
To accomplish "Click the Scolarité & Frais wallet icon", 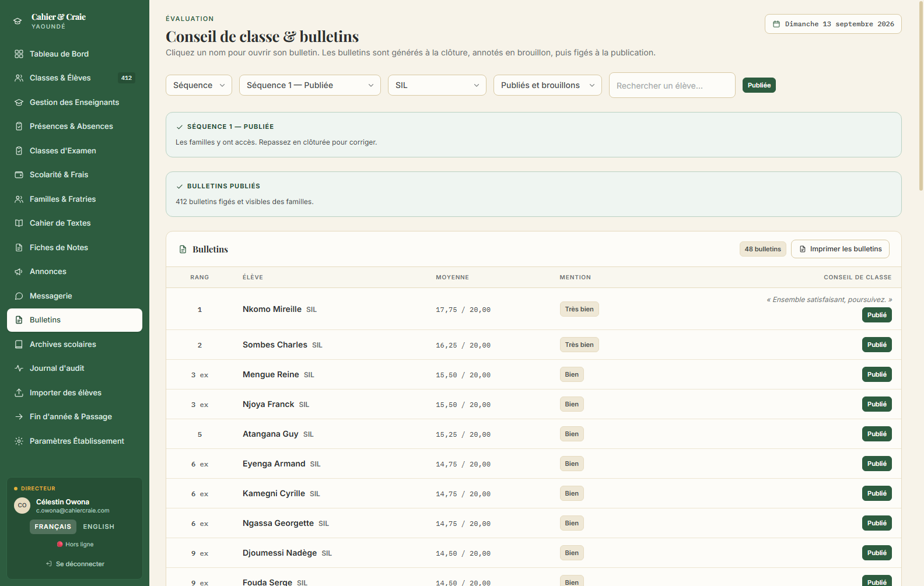I will pos(19,175).
